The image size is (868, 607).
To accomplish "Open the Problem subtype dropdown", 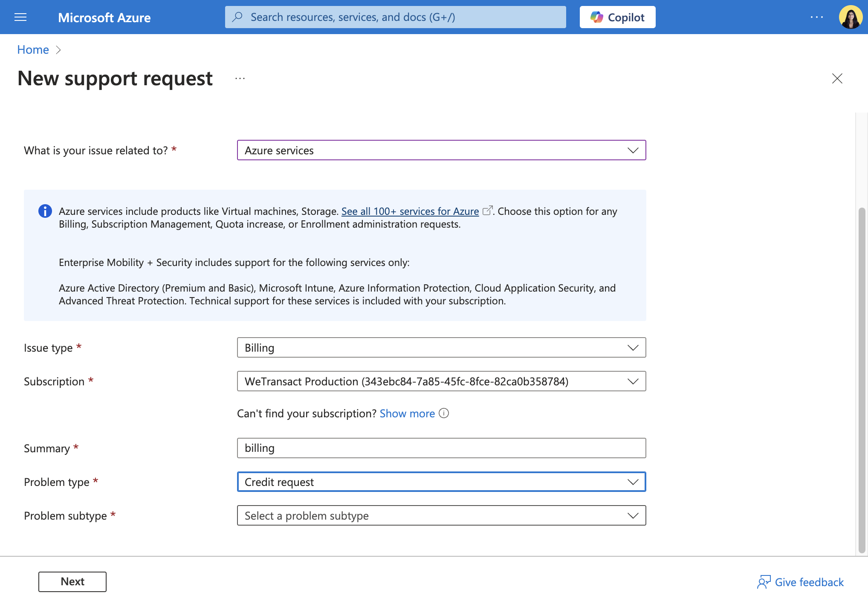I will pos(441,515).
